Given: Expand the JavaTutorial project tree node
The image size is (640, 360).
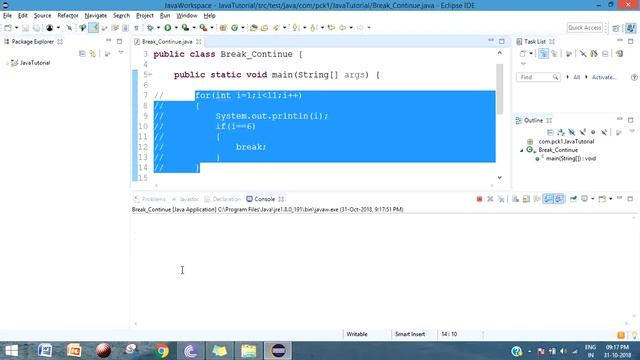Looking at the screenshot, I should click(7, 63).
